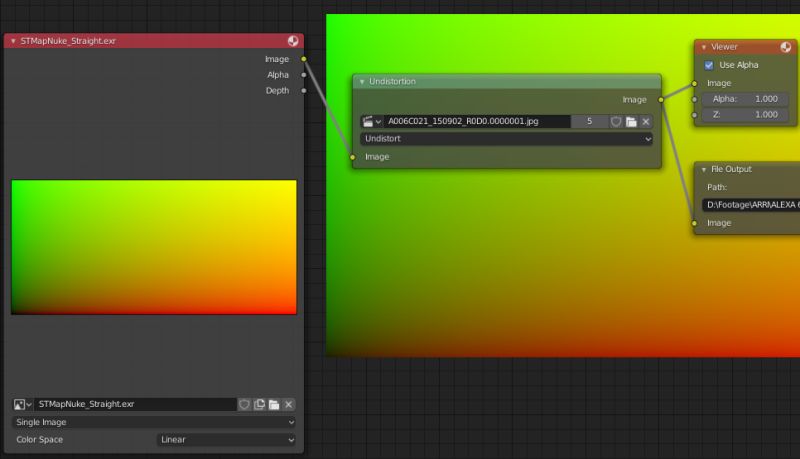The height and width of the screenshot is (459, 800).
Task: Click duplicate image icon for STMapNuke image
Action: [259, 404]
